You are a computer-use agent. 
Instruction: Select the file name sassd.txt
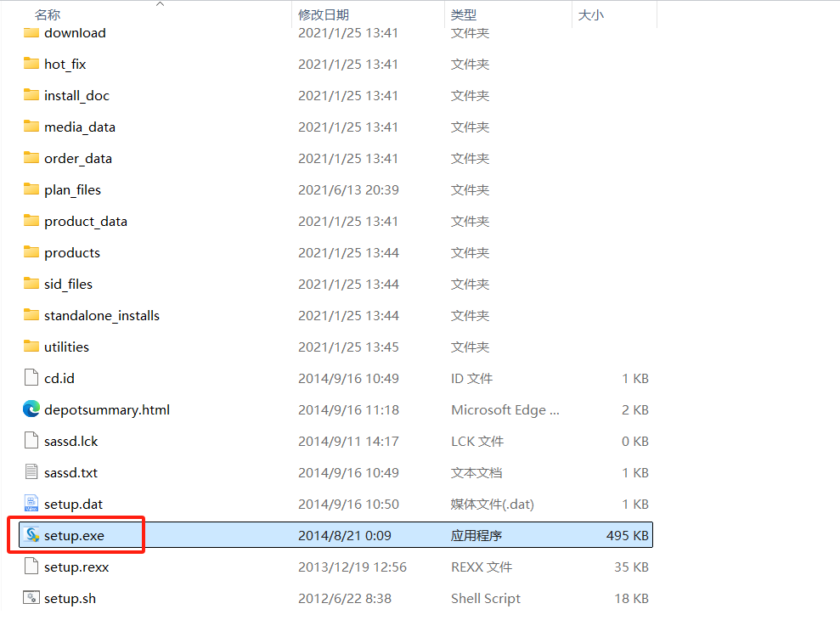[70, 473]
